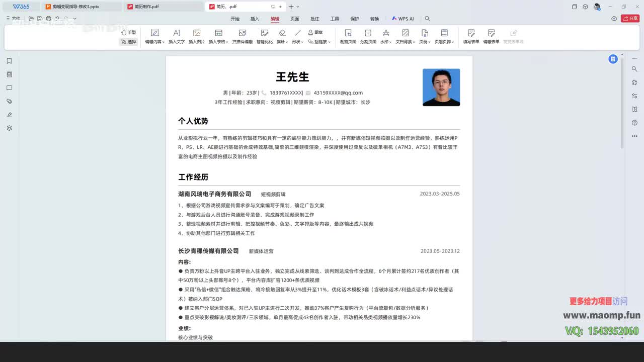The height and width of the screenshot is (362, 644).
Task: Click the open folder icon in quick access bar
Action: [31, 19]
